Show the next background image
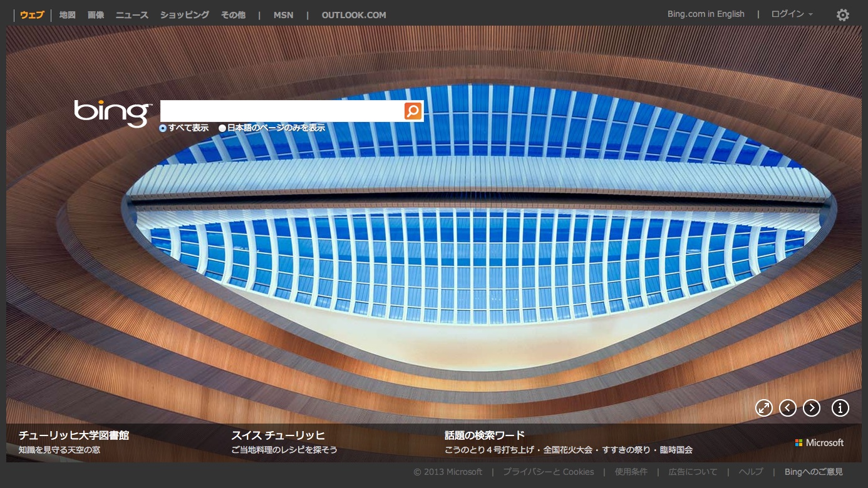This screenshot has height=488, width=868. point(812,408)
